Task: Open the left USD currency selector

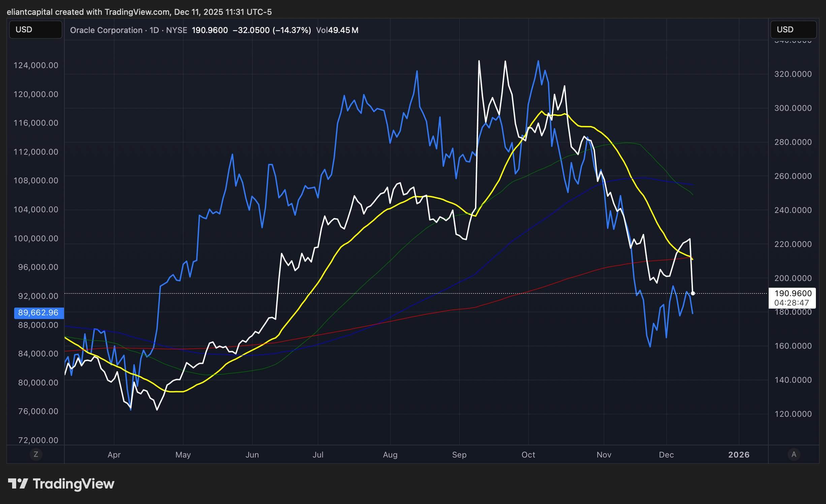Action: tap(35, 29)
